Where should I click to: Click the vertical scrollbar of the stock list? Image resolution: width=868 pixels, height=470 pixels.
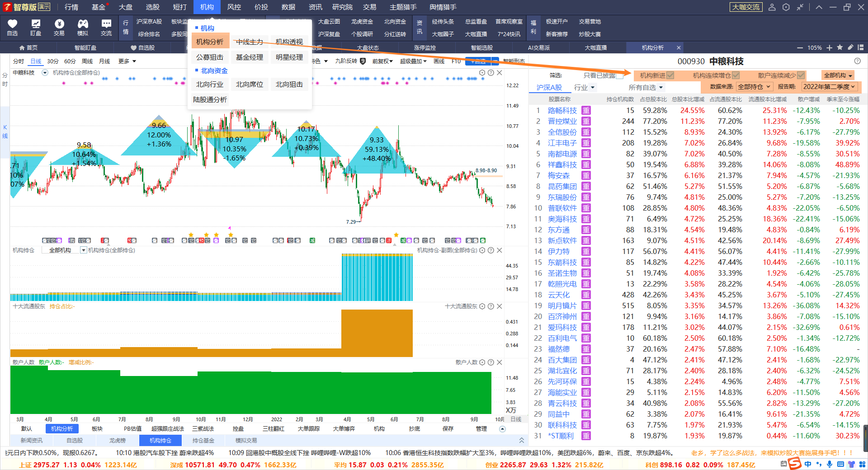[865, 437]
